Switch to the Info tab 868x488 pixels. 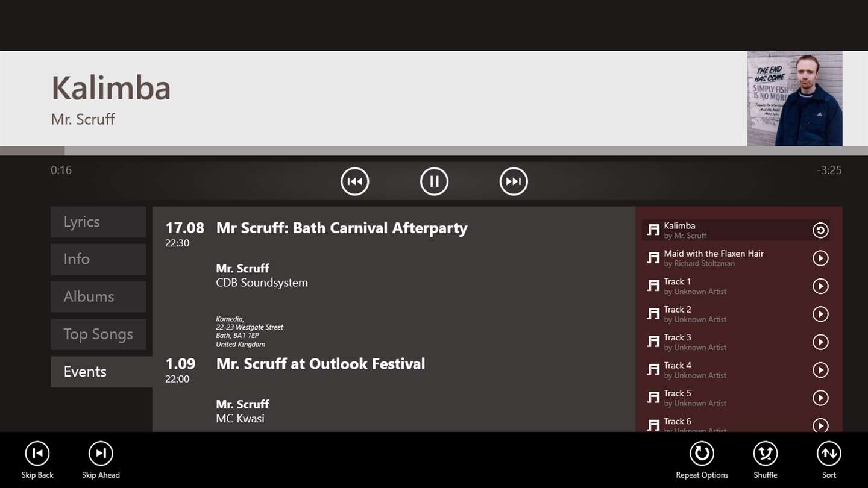tap(98, 259)
